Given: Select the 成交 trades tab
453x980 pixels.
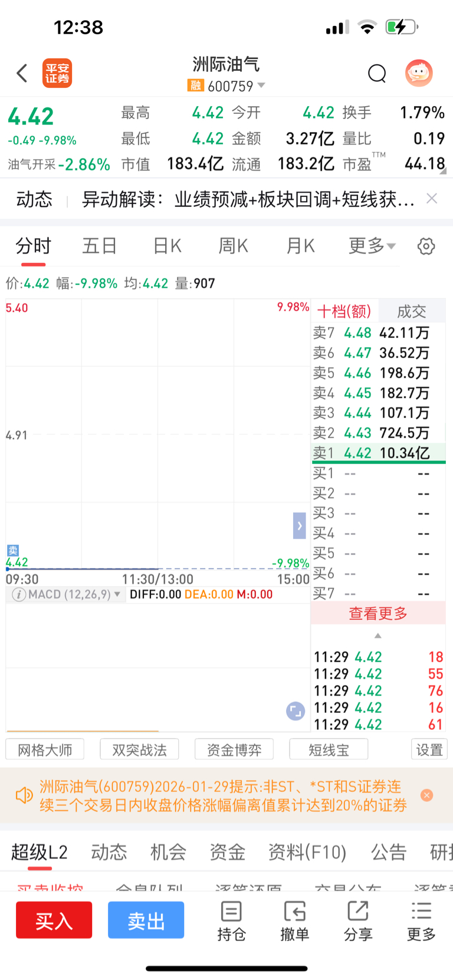Looking at the screenshot, I should coord(412,311).
